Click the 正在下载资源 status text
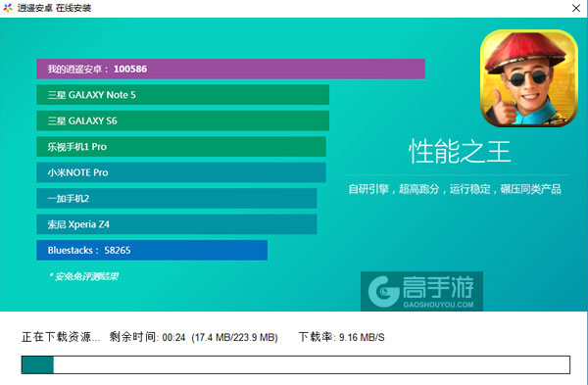 tap(61, 337)
